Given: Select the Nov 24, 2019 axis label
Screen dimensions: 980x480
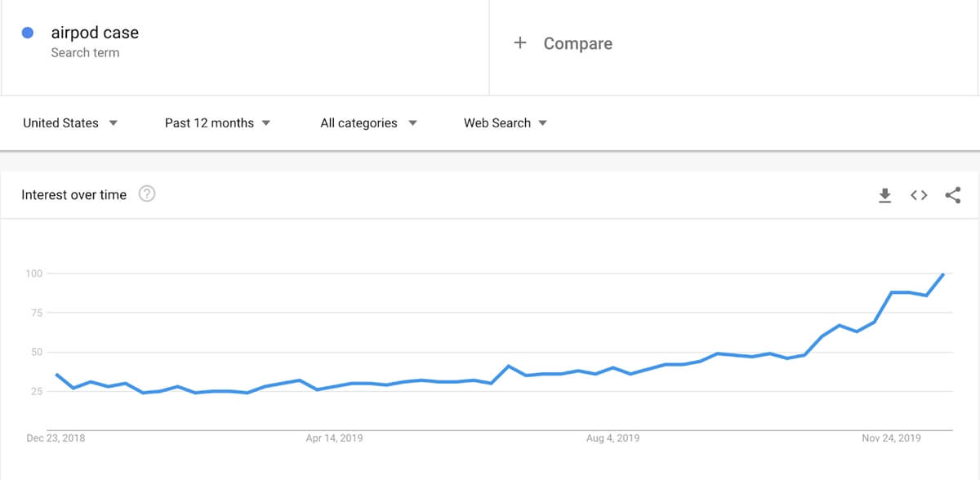Looking at the screenshot, I should click(891, 438).
